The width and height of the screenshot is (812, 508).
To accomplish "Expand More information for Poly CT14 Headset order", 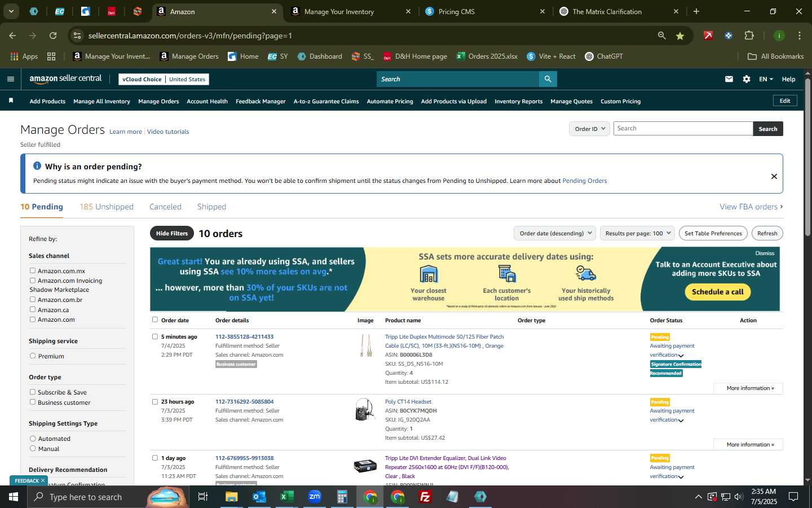I will coord(748,445).
